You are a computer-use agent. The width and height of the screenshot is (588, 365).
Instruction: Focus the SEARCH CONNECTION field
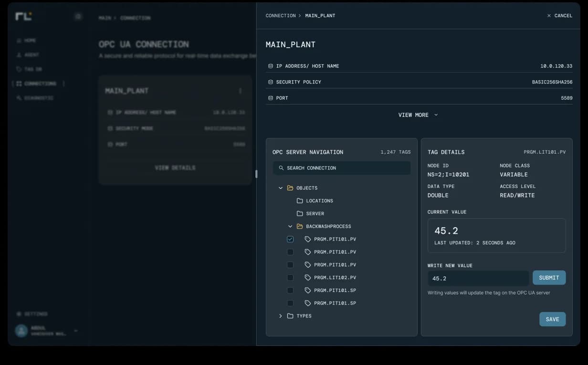pyautogui.click(x=342, y=168)
